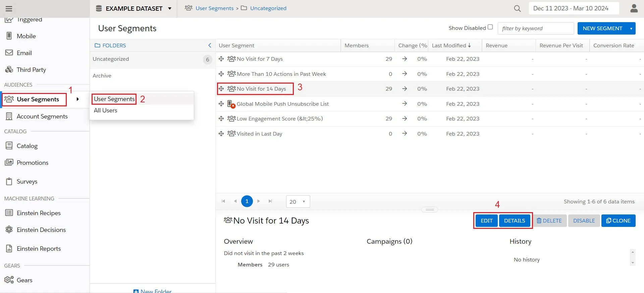644x293 pixels.
Task: Click the Clone button
Action: coord(618,221)
